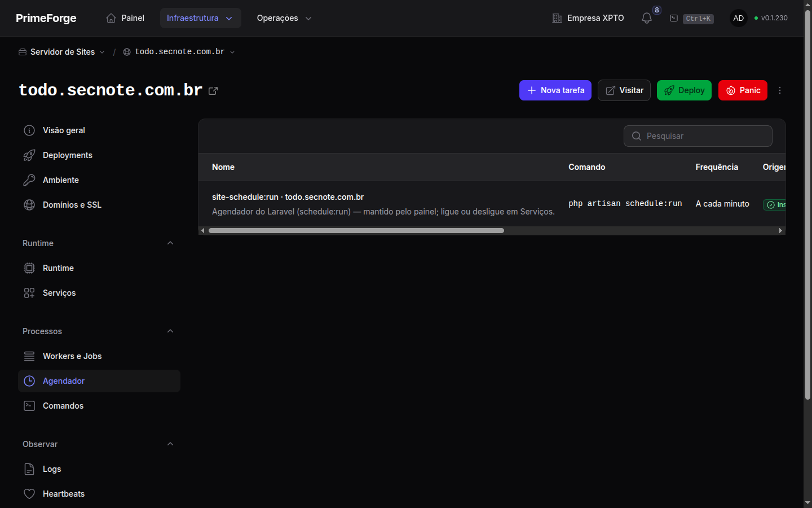Click the Visão geral info icon
The image size is (812, 508).
[x=29, y=130]
